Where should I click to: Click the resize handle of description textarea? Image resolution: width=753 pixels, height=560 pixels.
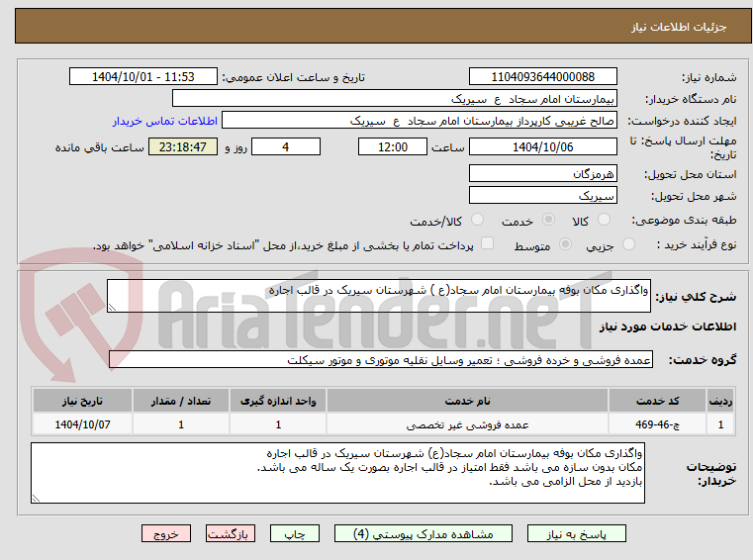[x=112, y=308]
